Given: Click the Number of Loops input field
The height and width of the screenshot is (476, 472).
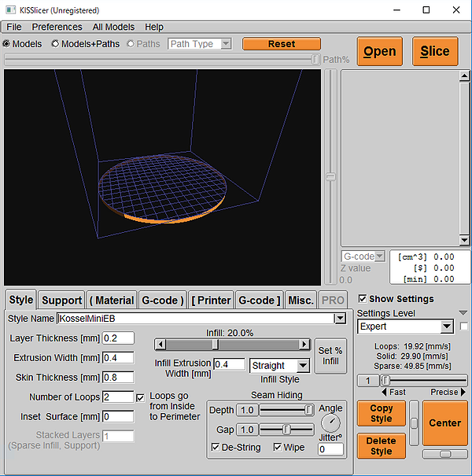Looking at the screenshot, I should click(118, 397).
